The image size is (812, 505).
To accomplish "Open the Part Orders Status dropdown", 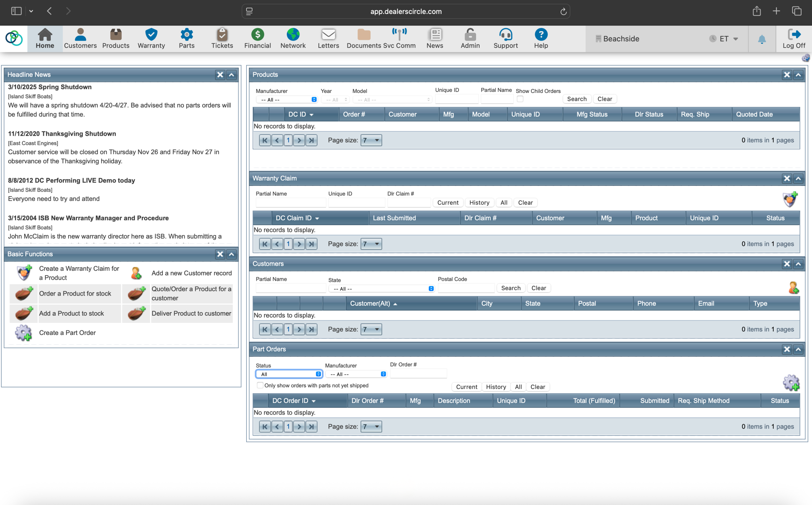I will tap(289, 374).
